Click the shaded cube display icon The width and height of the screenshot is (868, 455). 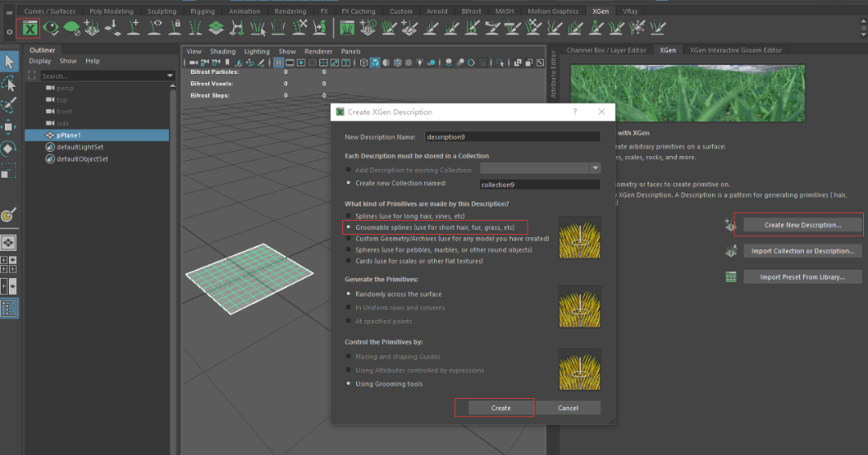[375, 63]
